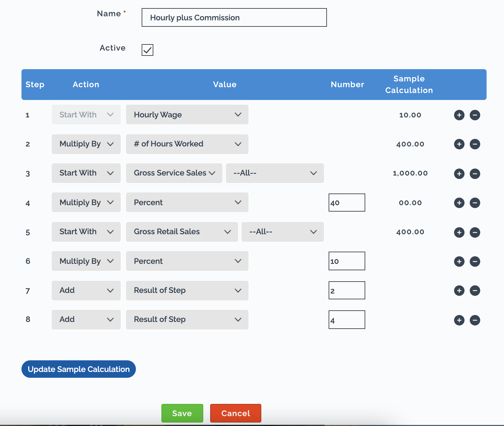Open Gross Retail Sales value dropdown
Screen dimensions: 504x426
(x=182, y=232)
